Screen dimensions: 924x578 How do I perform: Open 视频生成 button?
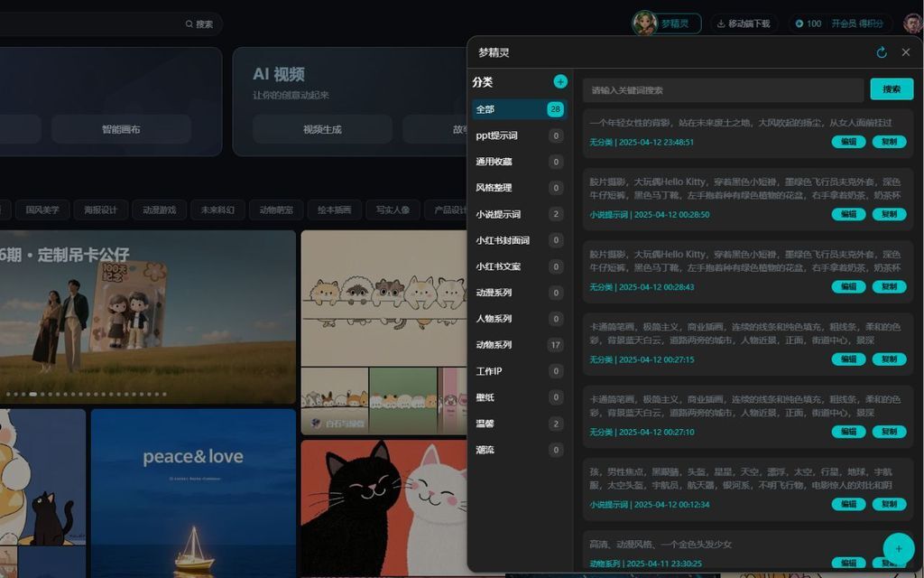pos(322,129)
